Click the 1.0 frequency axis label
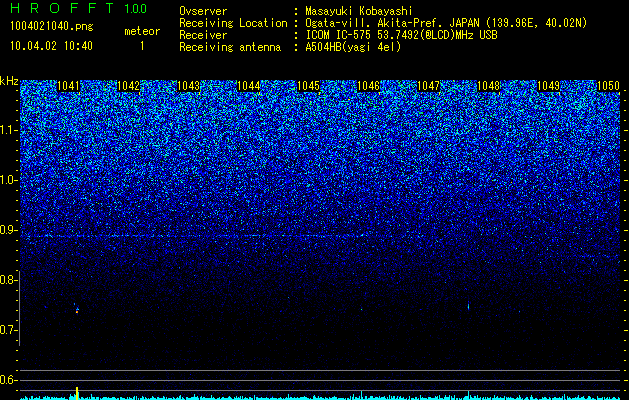The height and width of the screenshot is (400, 629). 8,180
